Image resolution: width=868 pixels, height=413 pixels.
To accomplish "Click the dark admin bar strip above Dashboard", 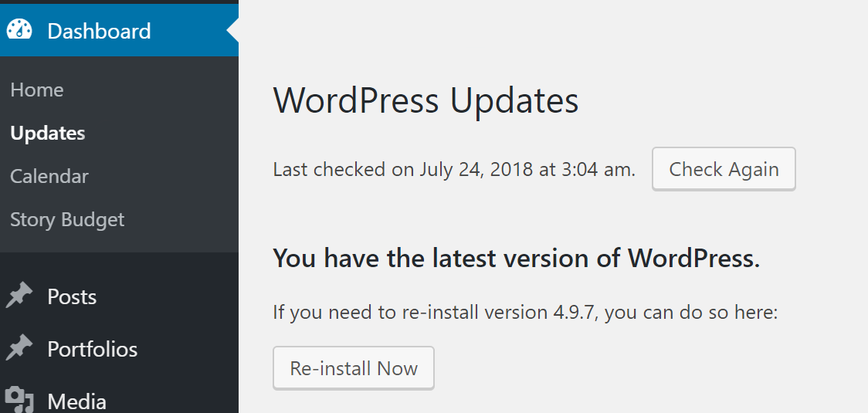I will 119,2.
